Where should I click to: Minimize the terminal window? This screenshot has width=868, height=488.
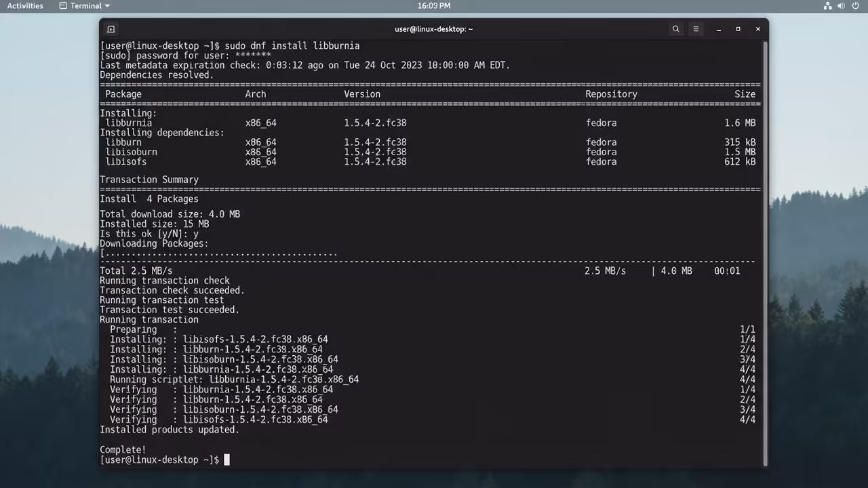pos(718,29)
